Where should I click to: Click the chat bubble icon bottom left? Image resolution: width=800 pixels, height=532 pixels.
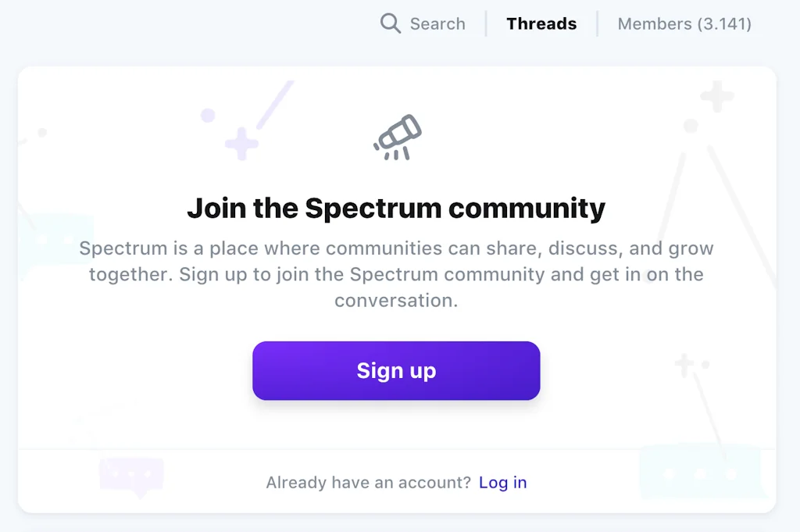[x=131, y=474]
